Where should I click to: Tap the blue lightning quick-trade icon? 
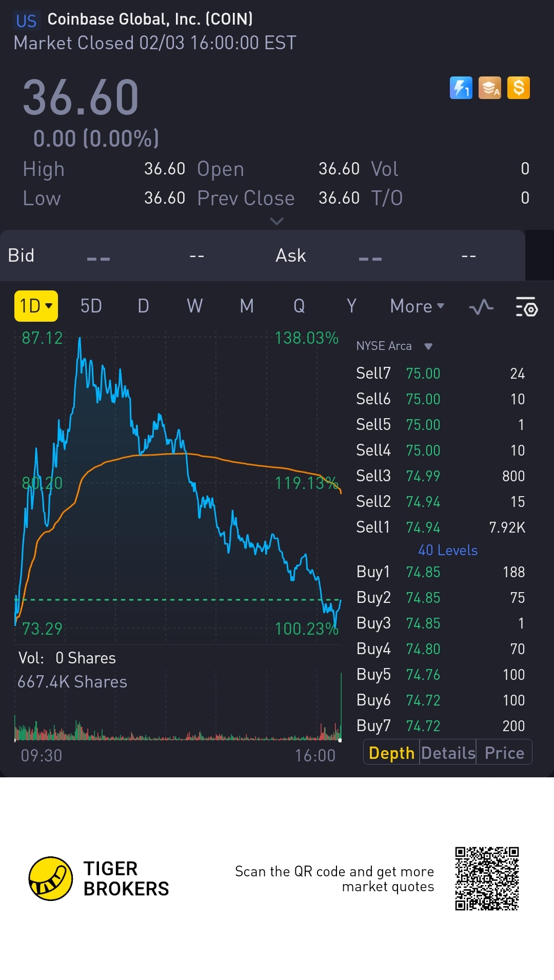[x=461, y=88]
